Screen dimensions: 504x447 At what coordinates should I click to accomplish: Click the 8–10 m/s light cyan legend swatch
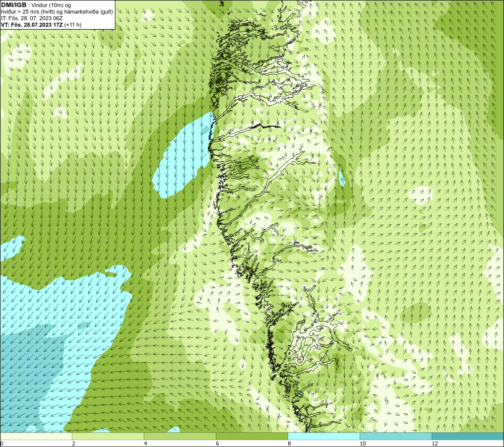[x=324, y=436]
